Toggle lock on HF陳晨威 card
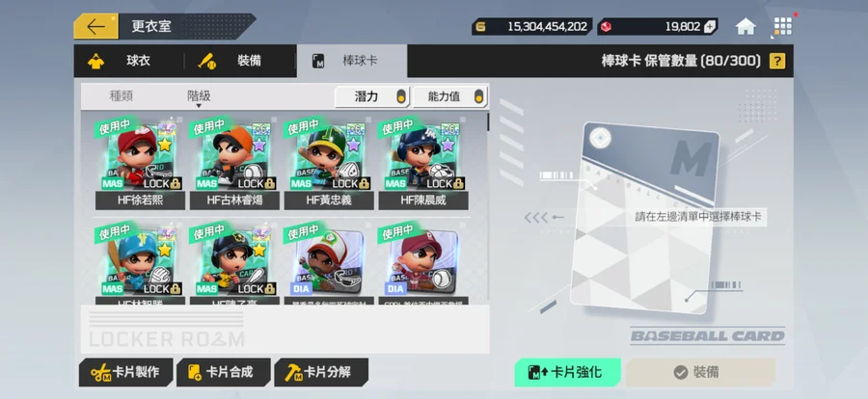The image size is (868, 399). coord(458,183)
